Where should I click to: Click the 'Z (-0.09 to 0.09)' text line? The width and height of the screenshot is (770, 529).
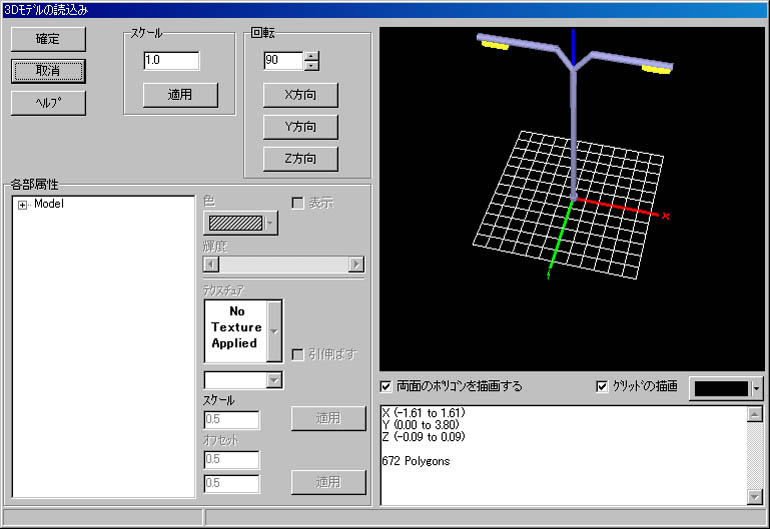[423, 437]
